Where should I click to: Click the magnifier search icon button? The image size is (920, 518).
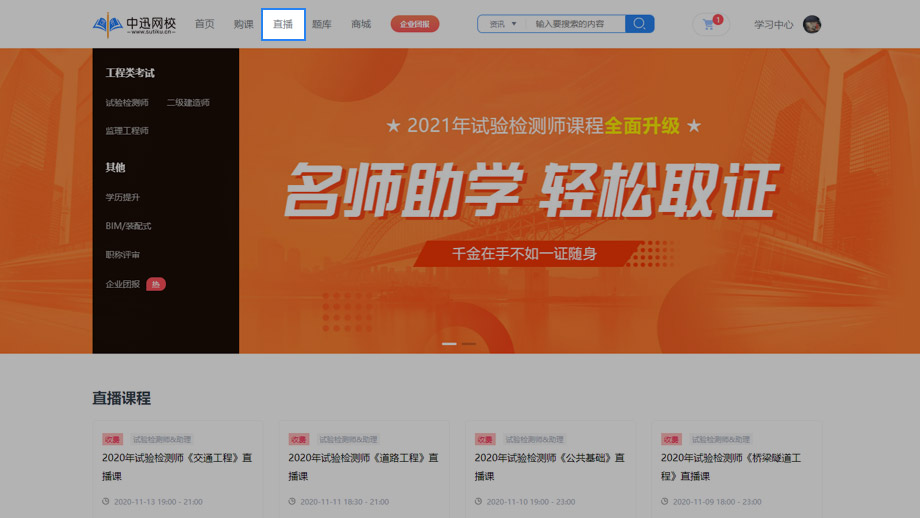point(639,24)
